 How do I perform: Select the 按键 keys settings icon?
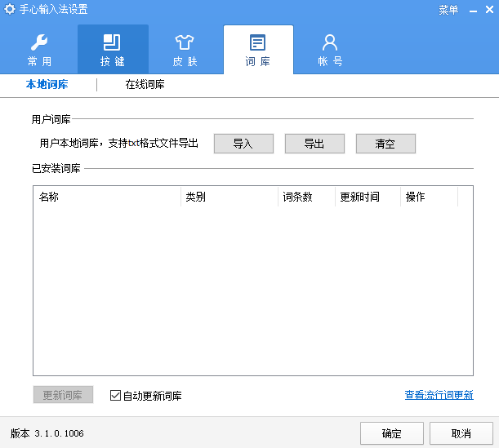click(112, 49)
